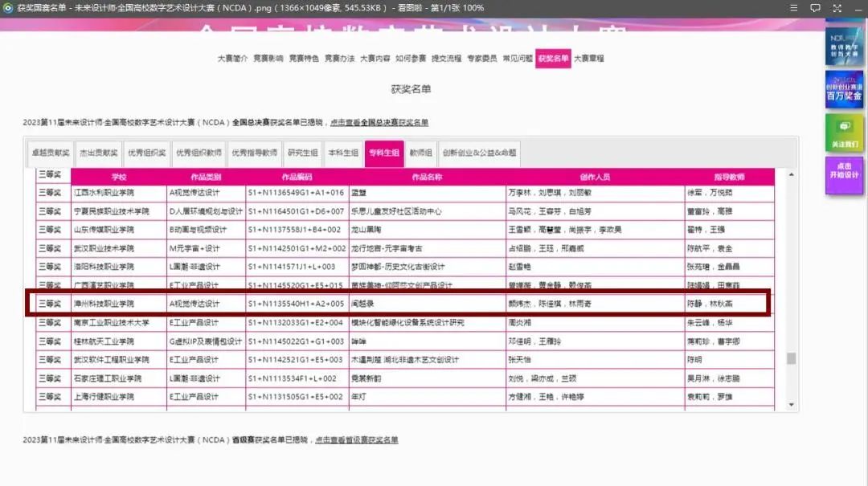Open the 大赛简介 navigation item
Image resolution: width=868 pixels, height=486 pixels.
pyautogui.click(x=232, y=58)
